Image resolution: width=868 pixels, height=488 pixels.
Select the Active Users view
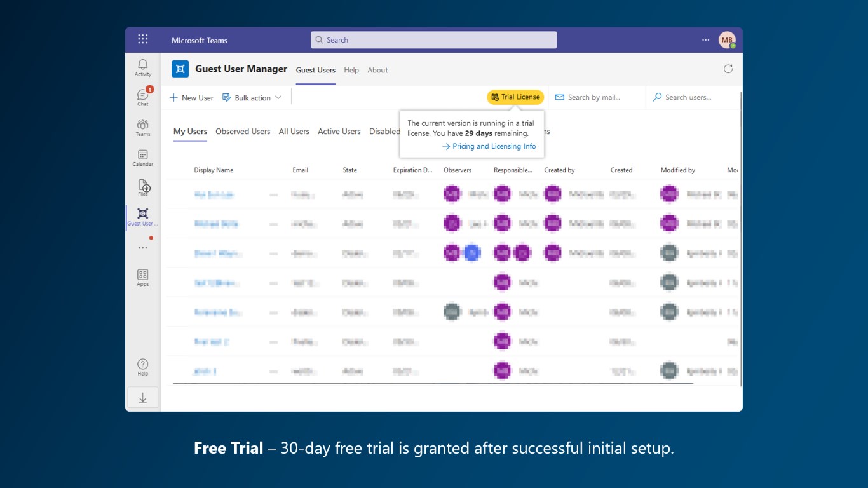pos(339,132)
